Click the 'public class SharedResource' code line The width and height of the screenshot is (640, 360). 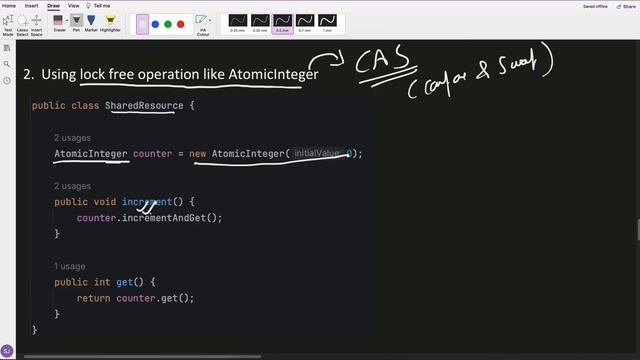pyautogui.click(x=113, y=106)
